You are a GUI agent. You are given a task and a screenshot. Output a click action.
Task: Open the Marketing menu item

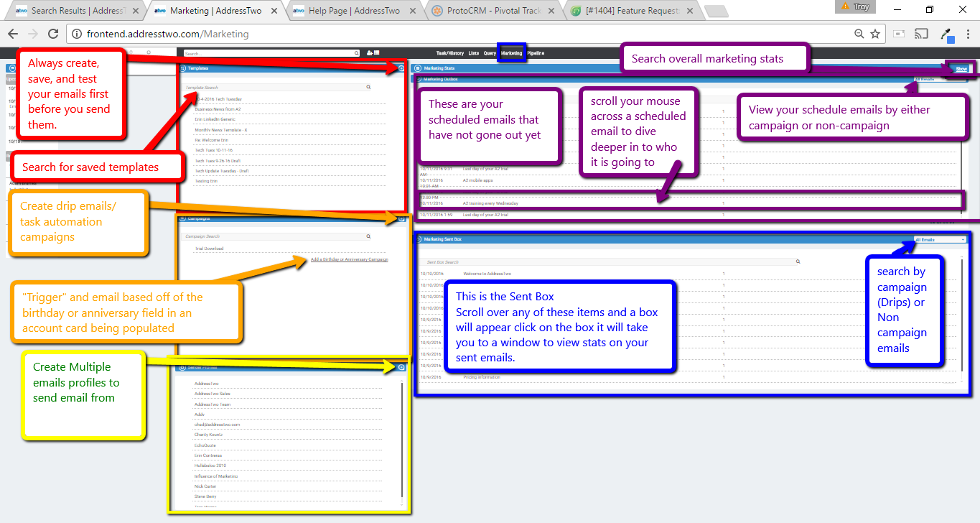511,53
